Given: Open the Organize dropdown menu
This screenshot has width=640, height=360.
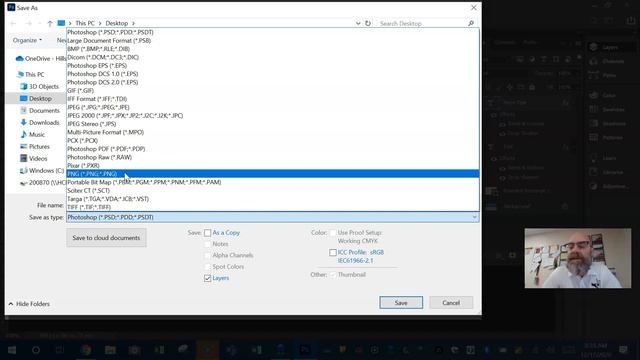Looking at the screenshot, I should click(x=27, y=40).
